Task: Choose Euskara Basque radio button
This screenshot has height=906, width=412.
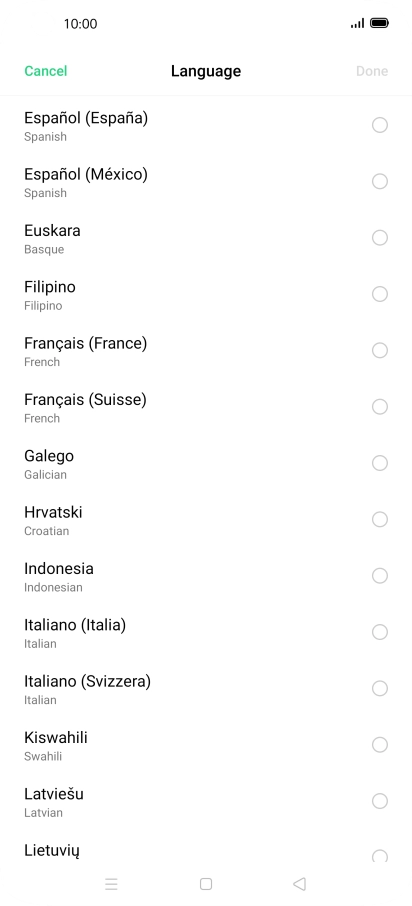Action: point(380,237)
